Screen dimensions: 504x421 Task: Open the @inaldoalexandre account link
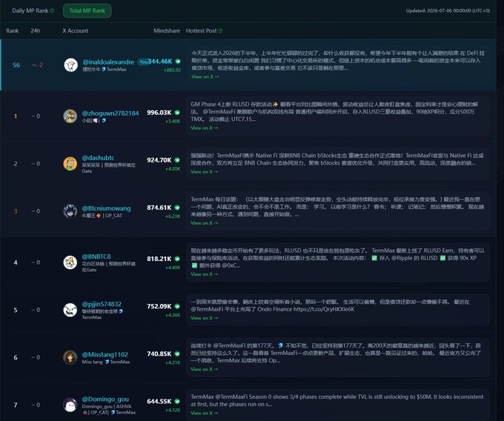coord(108,62)
